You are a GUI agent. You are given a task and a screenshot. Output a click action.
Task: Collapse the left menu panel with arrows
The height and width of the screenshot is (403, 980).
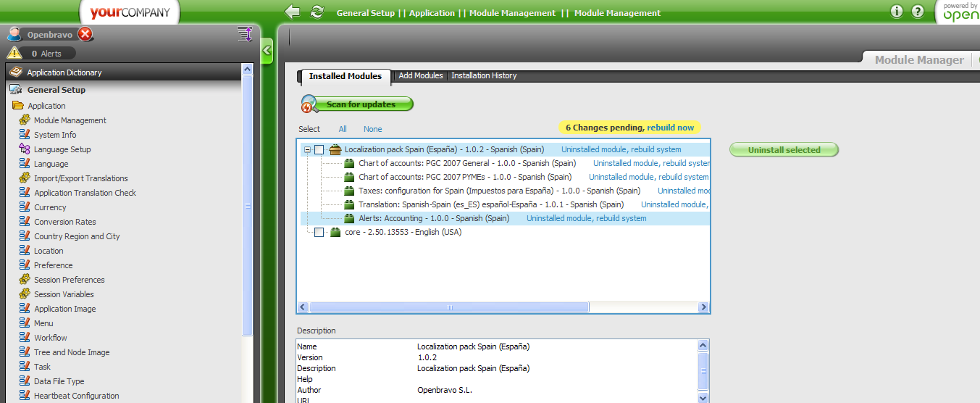[266, 50]
